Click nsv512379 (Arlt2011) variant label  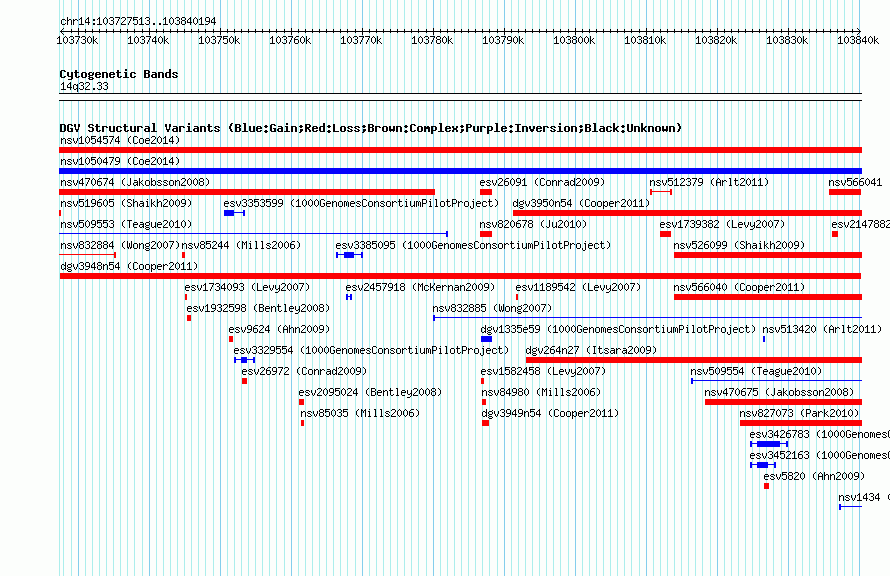click(x=709, y=182)
